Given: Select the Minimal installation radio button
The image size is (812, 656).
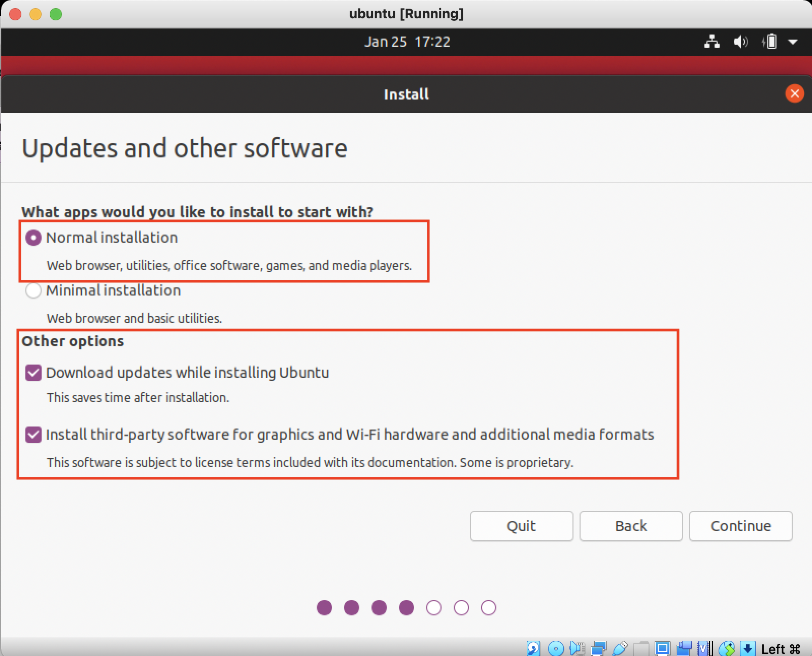Looking at the screenshot, I should click(x=33, y=290).
